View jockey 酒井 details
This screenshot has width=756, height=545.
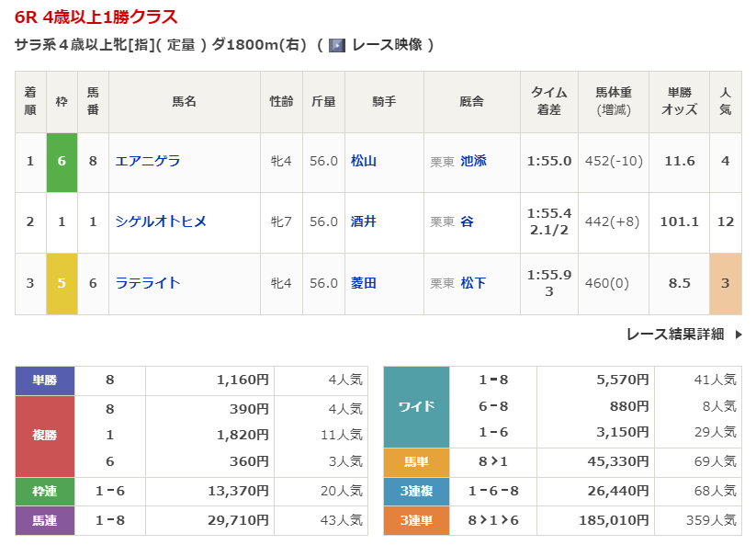click(364, 221)
